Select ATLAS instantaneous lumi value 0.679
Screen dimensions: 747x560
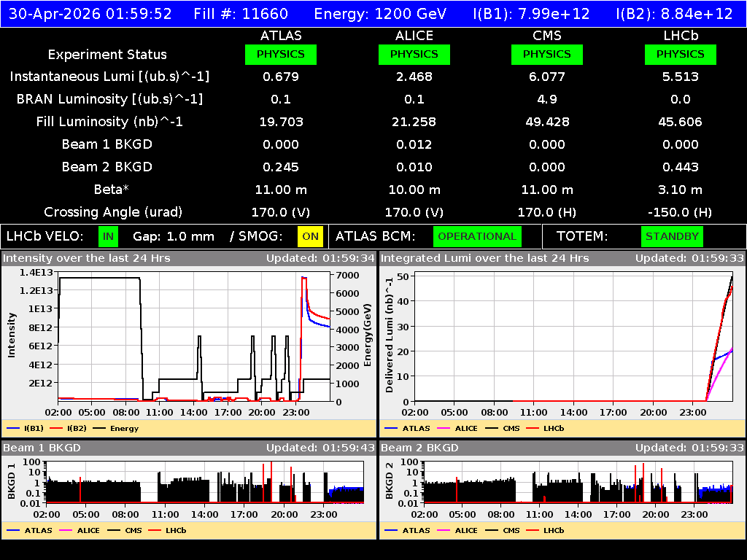pyautogui.click(x=281, y=77)
